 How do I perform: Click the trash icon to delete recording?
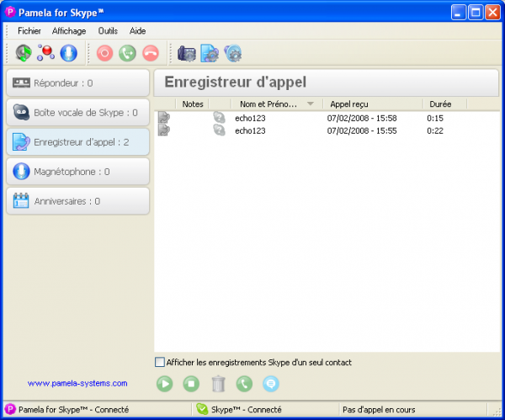tap(218, 384)
